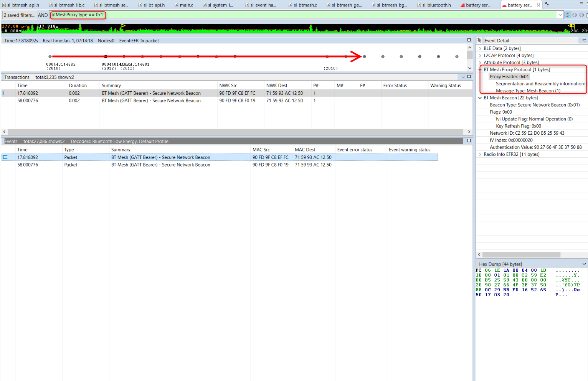This screenshot has height=381, width=588.
Task: Click the apply filter arrows icon
Action: point(568,15)
